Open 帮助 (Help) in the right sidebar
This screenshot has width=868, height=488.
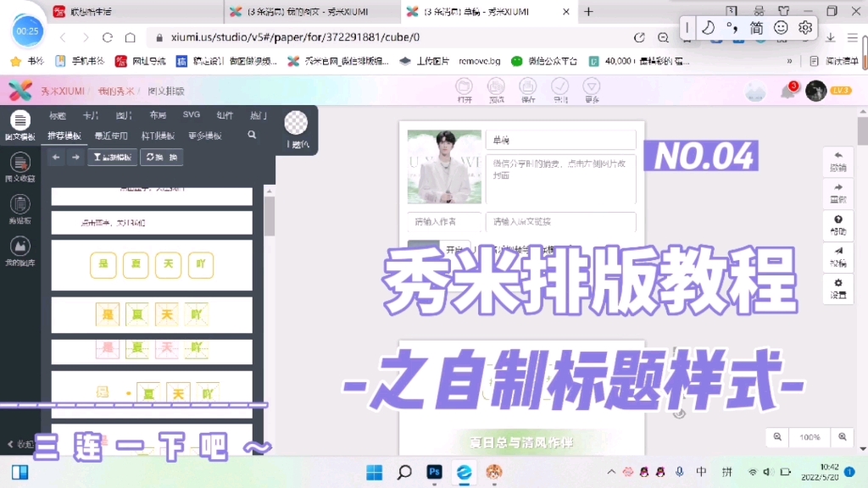click(837, 225)
